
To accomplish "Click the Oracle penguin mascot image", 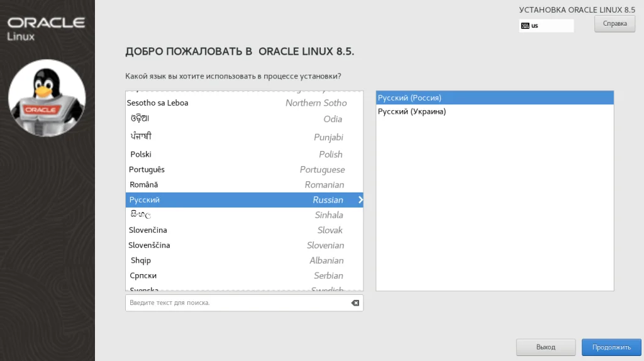I will (x=47, y=97).
